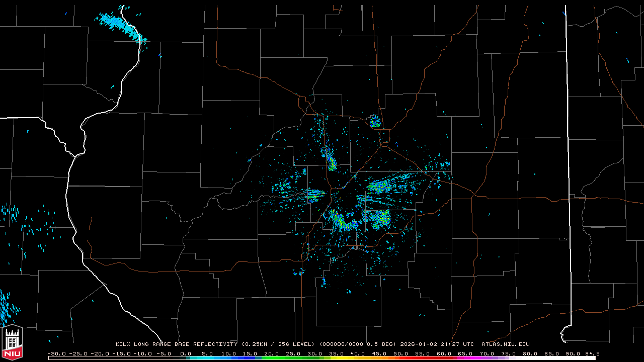Click the 0.0 label on the color scale

click(x=185, y=353)
